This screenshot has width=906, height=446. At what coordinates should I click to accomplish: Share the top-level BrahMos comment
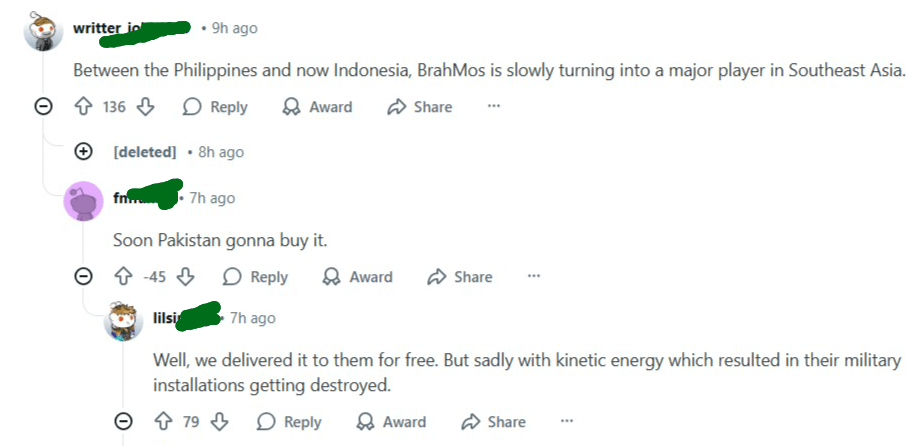[419, 107]
